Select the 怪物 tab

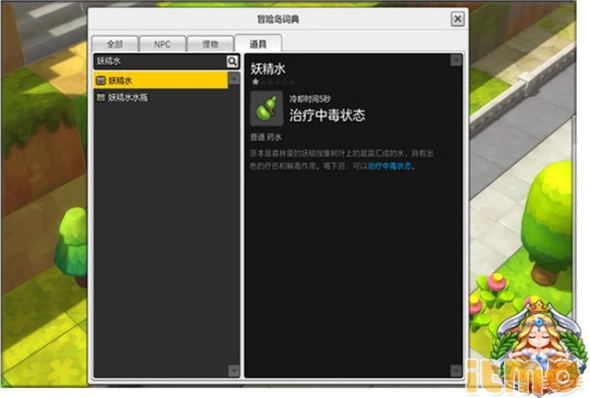pos(210,44)
